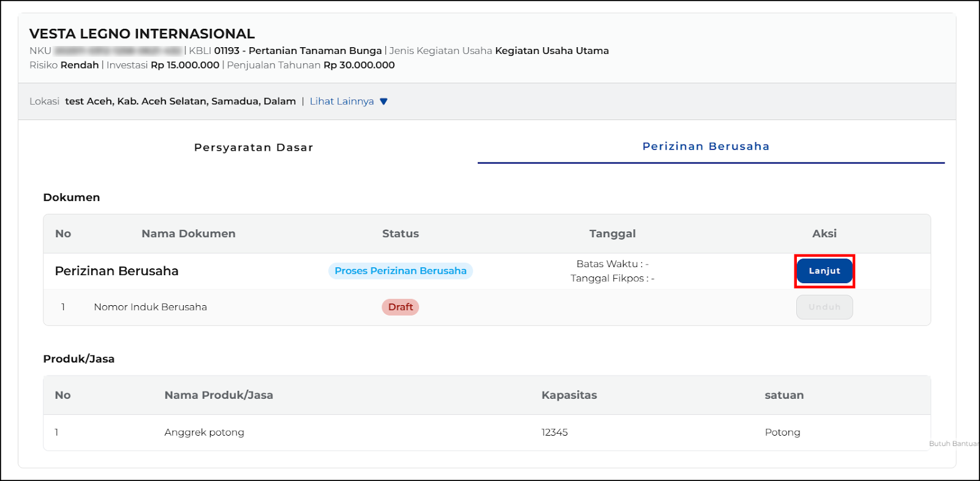Click the Nama Dokumen column header

tap(188, 233)
